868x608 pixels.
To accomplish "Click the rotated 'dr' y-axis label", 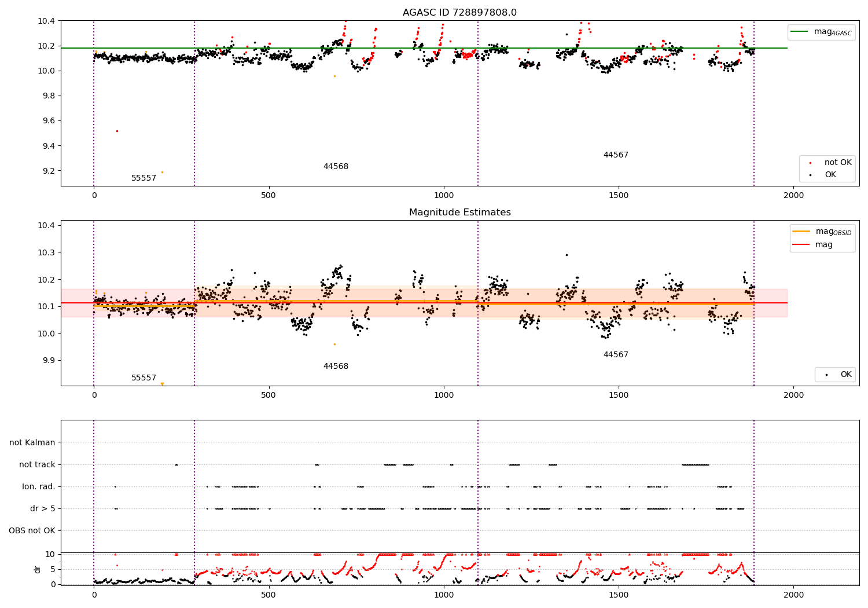I will coord(38,569).
